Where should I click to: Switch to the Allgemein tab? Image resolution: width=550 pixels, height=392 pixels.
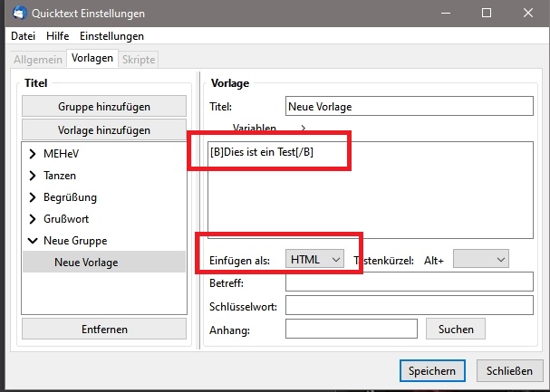[38, 60]
